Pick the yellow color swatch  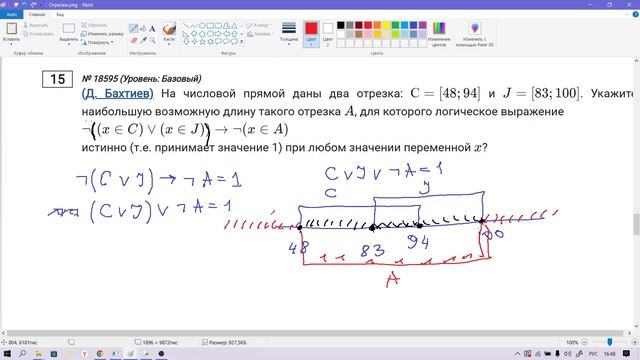point(386,25)
